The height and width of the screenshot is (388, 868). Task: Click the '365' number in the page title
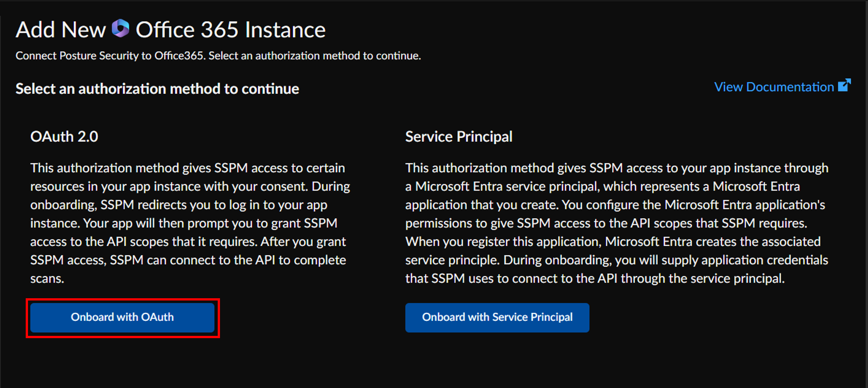tap(219, 30)
